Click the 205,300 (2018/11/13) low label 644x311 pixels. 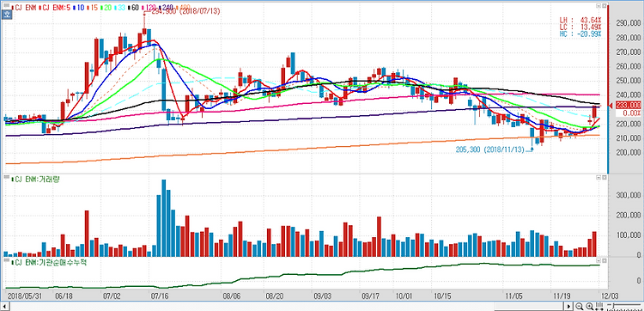(x=490, y=149)
